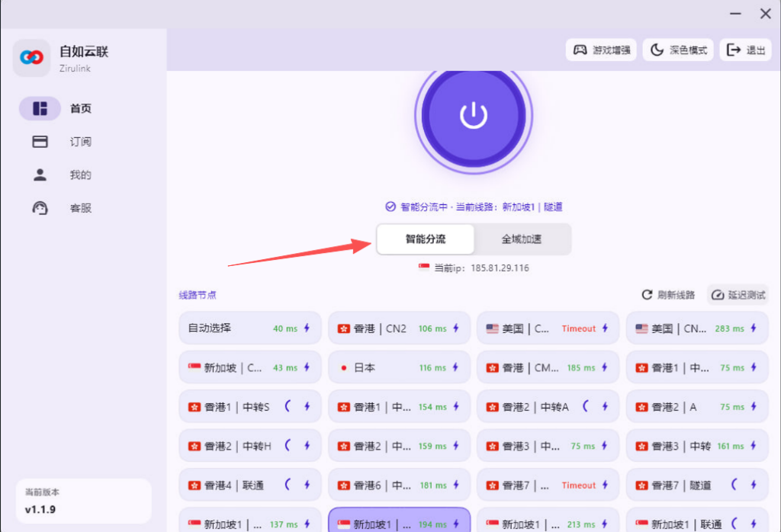This screenshot has height=532, width=781.
Task: Click 退出 to log out
Action: tap(746, 50)
